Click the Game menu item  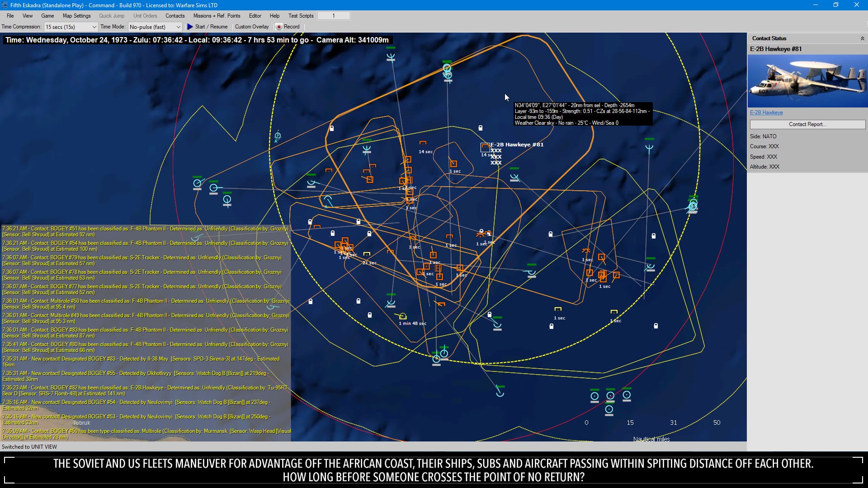(x=47, y=15)
